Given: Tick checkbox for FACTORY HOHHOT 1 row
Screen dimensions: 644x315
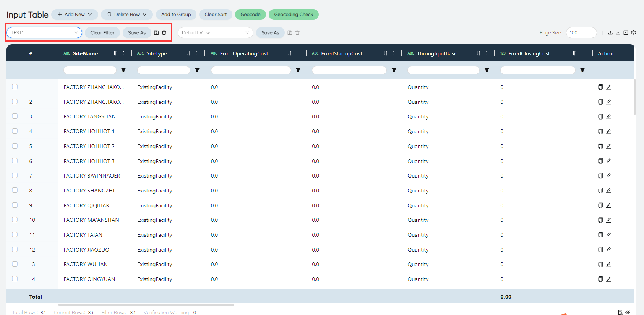Looking at the screenshot, I should click(x=15, y=131).
